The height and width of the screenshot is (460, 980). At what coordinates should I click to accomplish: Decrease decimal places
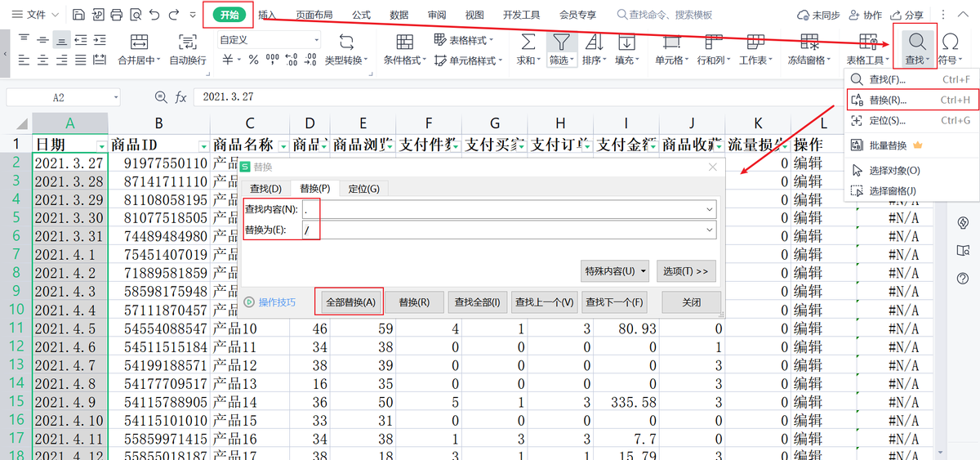pyautogui.click(x=310, y=60)
